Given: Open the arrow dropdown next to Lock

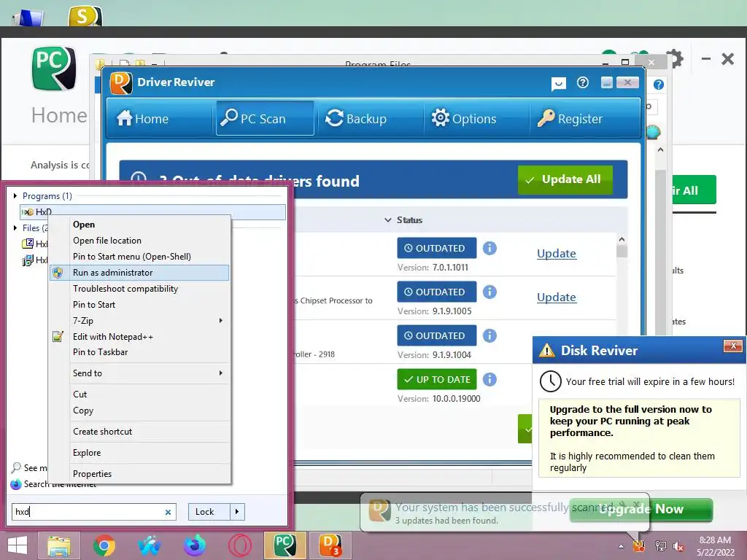Looking at the screenshot, I should tap(237, 512).
